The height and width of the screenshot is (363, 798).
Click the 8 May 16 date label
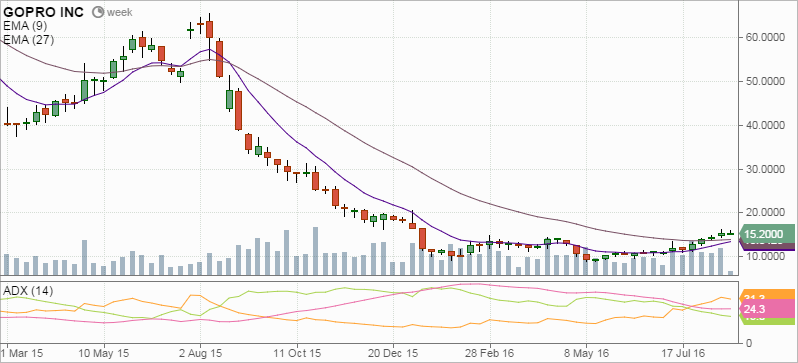586,353
